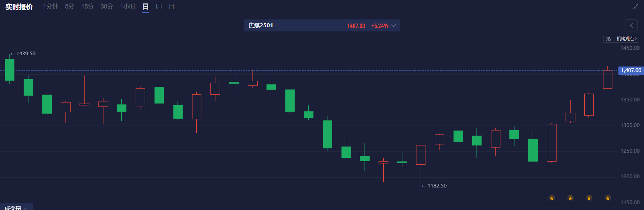This screenshot has width=644, height=210.
Task: Click the first star event marker
Action: pyautogui.click(x=552, y=198)
